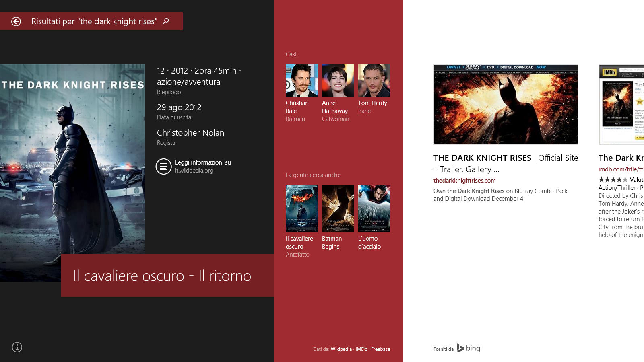Select Anne Hathaway cast photo

click(x=338, y=80)
